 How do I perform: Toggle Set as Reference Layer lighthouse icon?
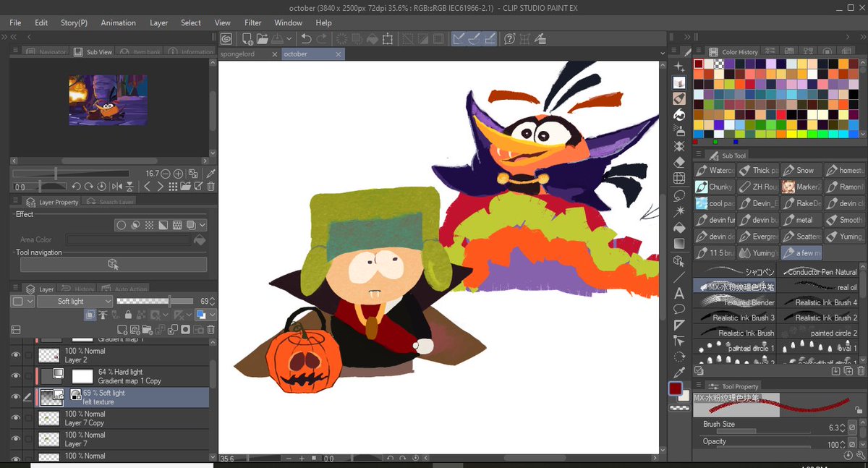click(x=103, y=315)
